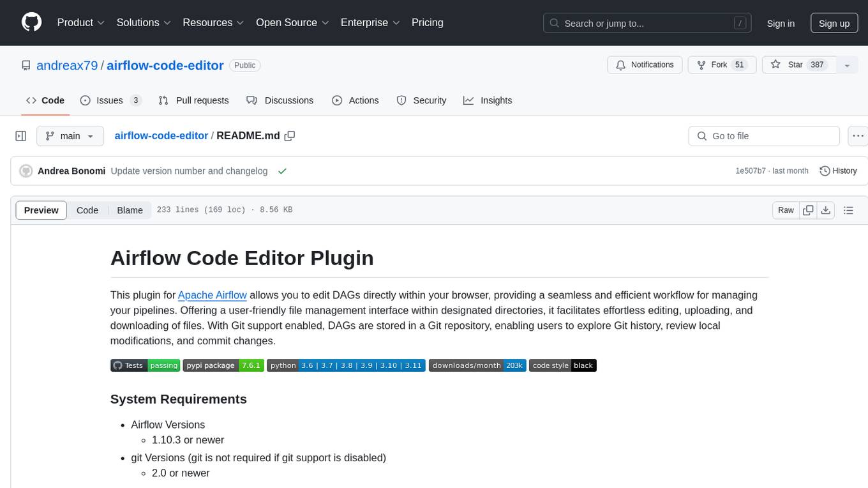
Task: Focus the Go to file search box
Action: coord(764,136)
